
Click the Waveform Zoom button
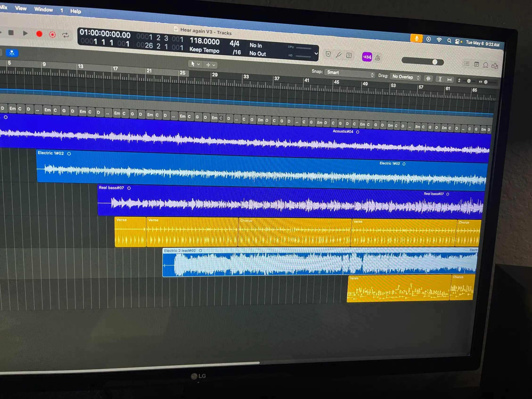[428, 79]
